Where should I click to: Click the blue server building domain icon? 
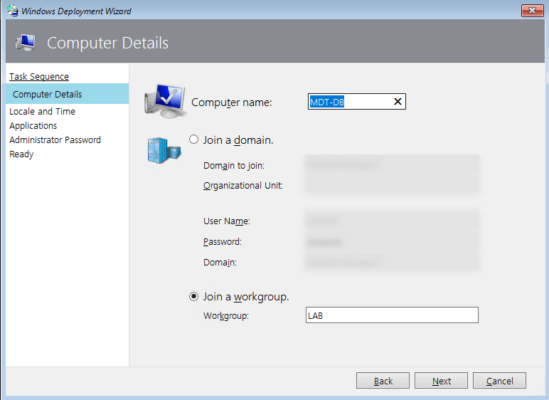pyautogui.click(x=164, y=150)
